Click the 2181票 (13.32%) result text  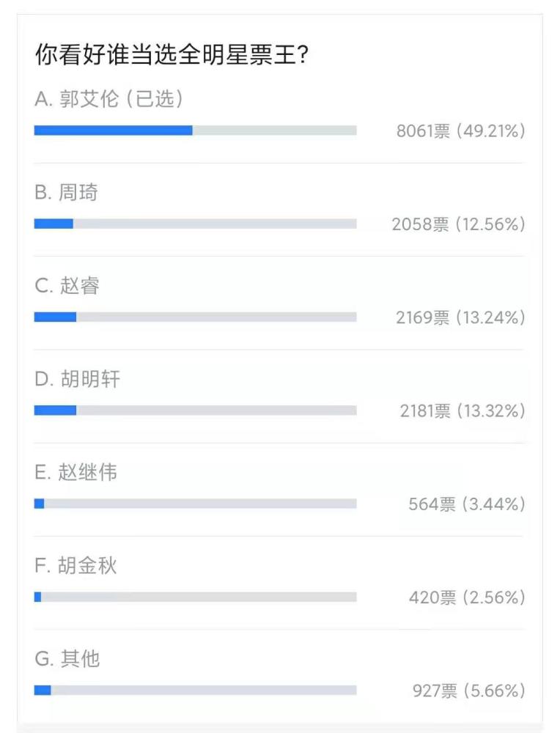pos(463,411)
